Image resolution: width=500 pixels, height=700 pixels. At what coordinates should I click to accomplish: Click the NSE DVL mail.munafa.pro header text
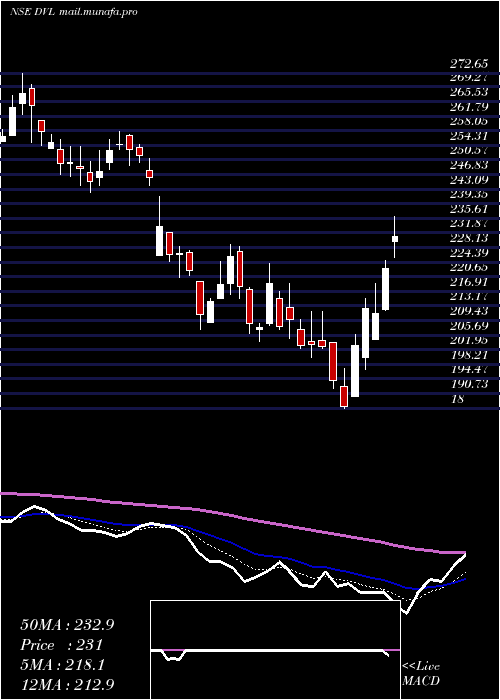[74, 12]
